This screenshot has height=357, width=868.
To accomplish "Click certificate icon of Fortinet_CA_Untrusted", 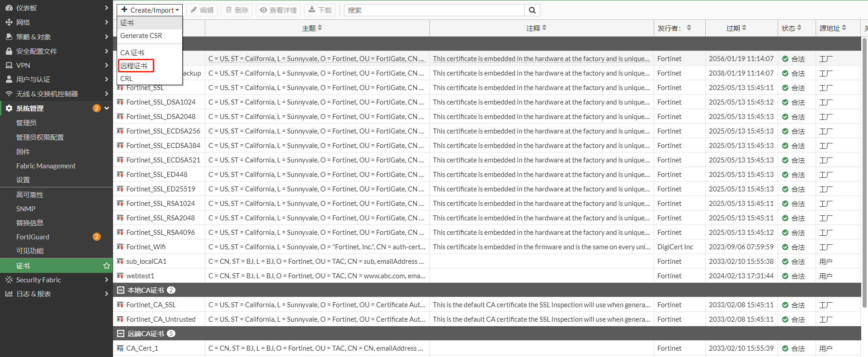I will tap(120, 319).
